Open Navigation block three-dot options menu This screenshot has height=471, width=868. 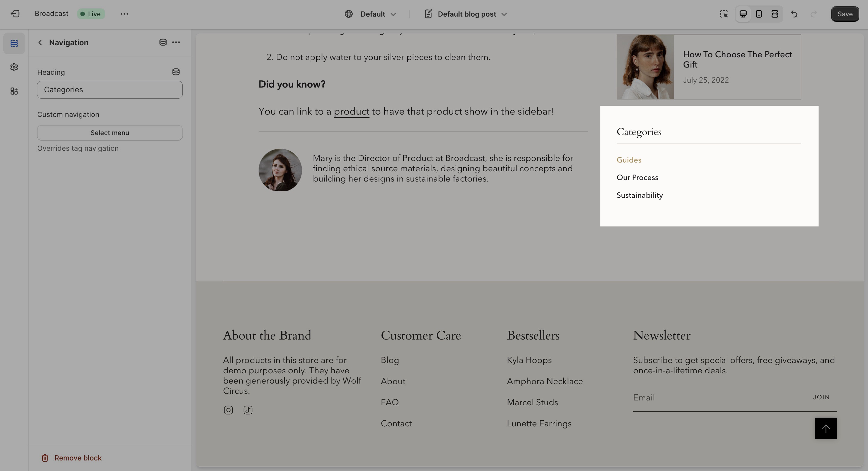pos(176,43)
